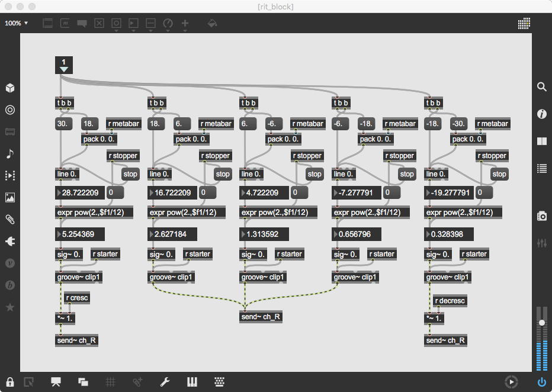Viewport: 552px width, 392px height.
Task: Add a button object from toolbar
Action: (x=116, y=24)
